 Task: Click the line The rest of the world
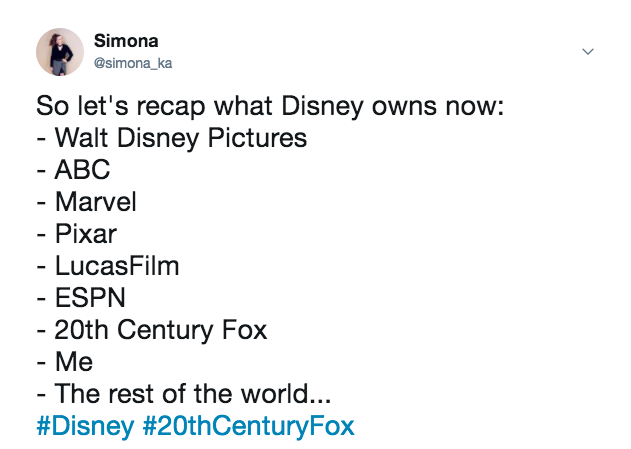[184, 393]
